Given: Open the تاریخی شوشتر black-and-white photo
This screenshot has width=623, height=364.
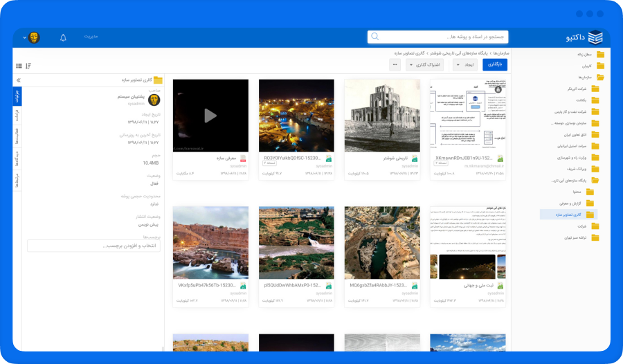Looking at the screenshot, I should 382,116.
